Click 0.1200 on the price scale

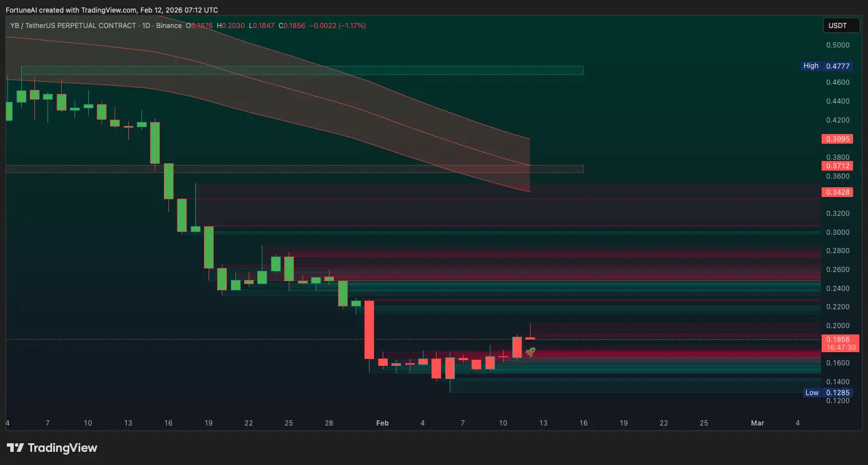pyautogui.click(x=838, y=401)
